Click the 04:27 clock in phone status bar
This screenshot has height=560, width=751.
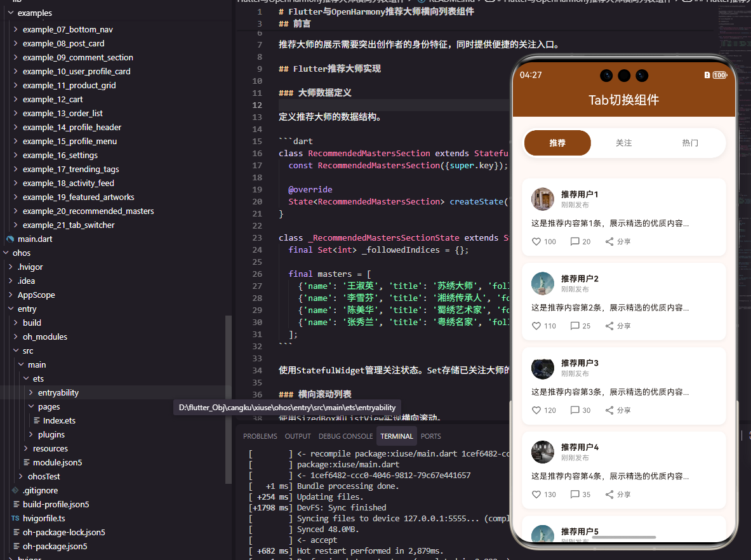point(531,75)
